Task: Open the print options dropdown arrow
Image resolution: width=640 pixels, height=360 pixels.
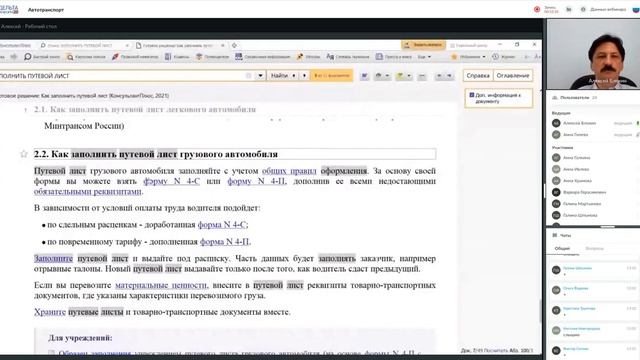Action: point(387,76)
